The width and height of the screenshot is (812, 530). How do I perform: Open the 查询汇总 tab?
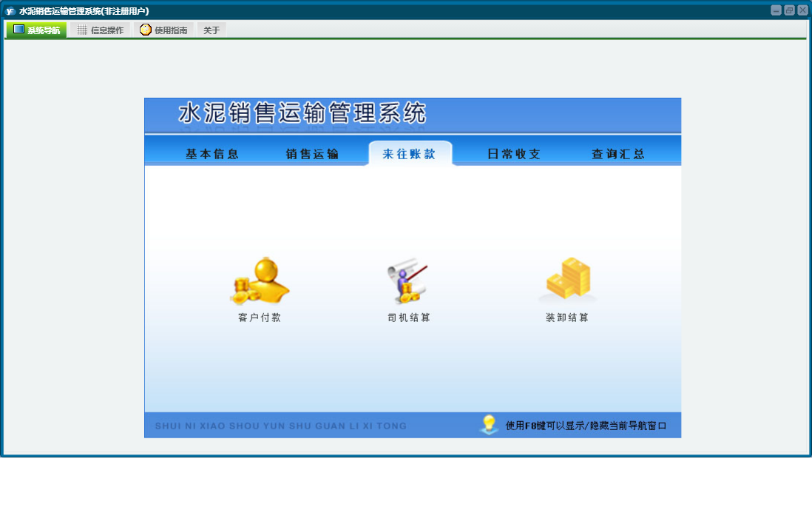(618, 154)
